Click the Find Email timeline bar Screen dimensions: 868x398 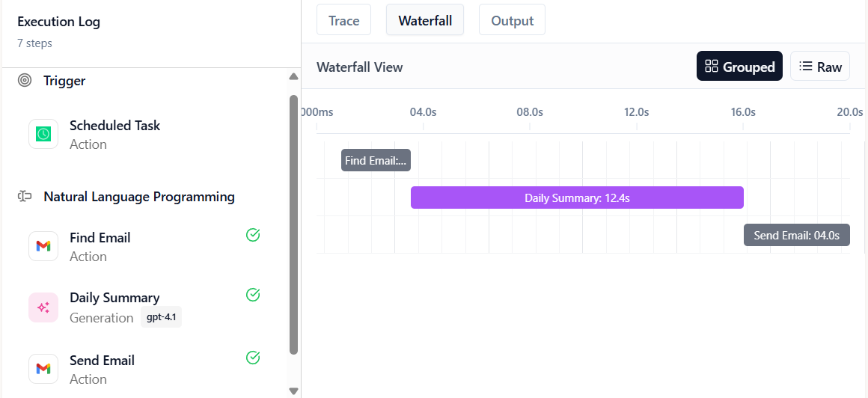376,160
